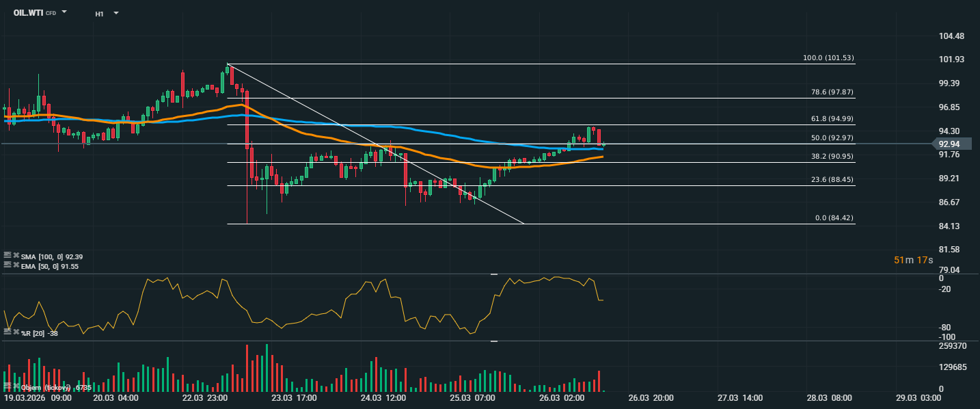Remove the Objem volume indicator
Image resolution: width=980 pixels, height=409 pixels.
pos(16,387)
